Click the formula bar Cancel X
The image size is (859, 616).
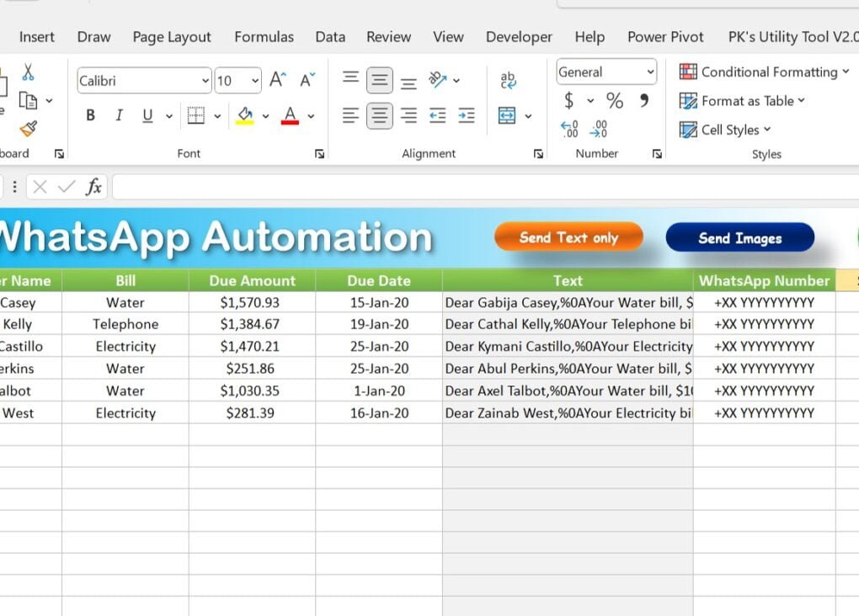(40, 188)
